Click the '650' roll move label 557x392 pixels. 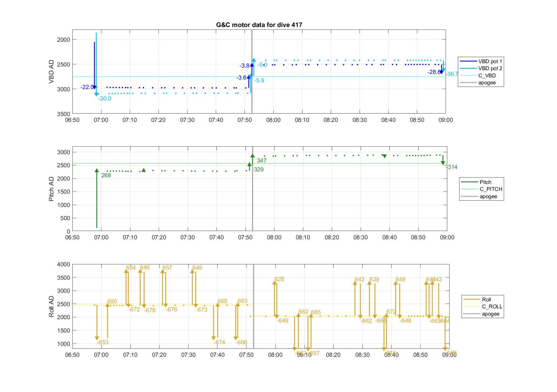[x=112, y=302]
